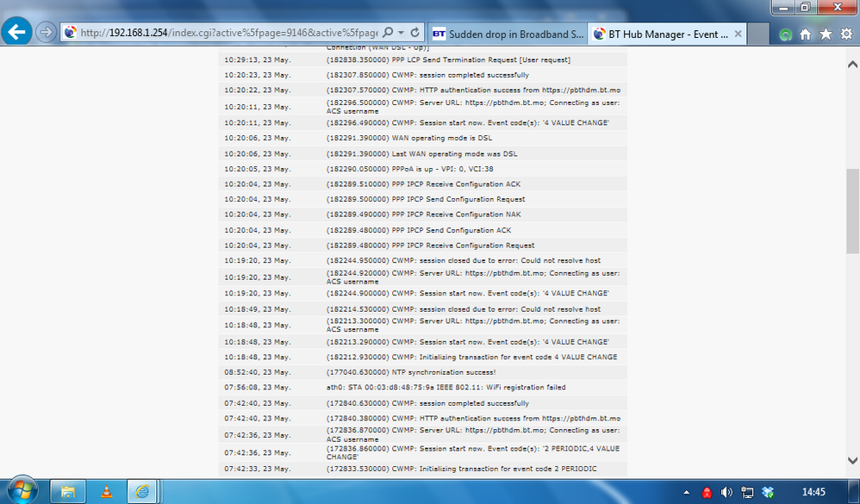
Task: Click the Dropbox tray icon
Action: tap(768, 492)
